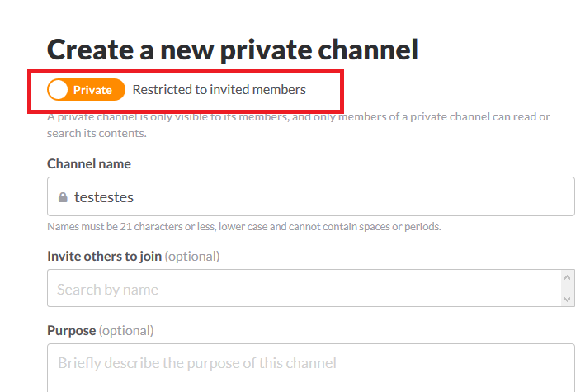The width and height of the screenshot is (585, 392).
Task: Click optional text beside Purpose
Action: (126, 330)
